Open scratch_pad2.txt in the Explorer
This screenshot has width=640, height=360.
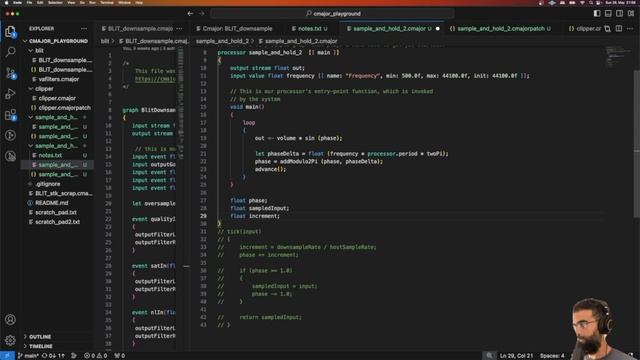click(58, 222)
